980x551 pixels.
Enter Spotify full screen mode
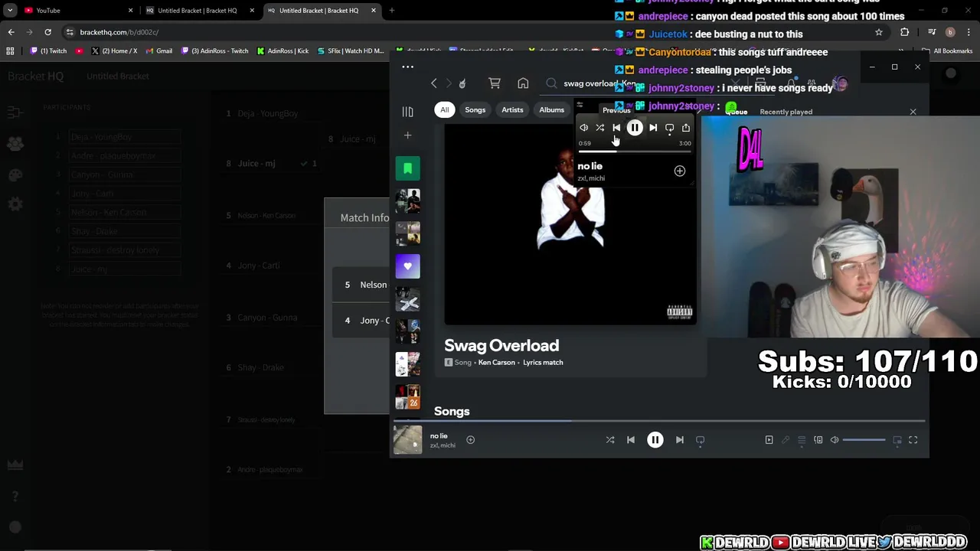tap(913, 440)
